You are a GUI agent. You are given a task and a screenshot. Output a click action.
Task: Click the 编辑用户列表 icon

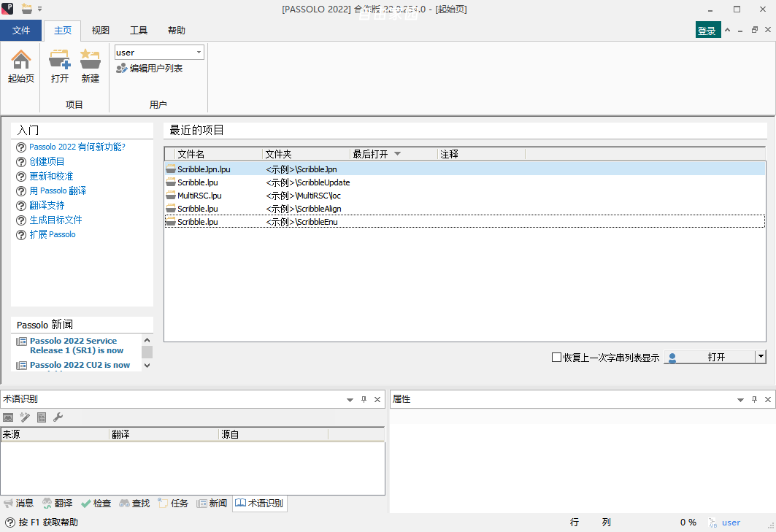(x=120, y=69)
